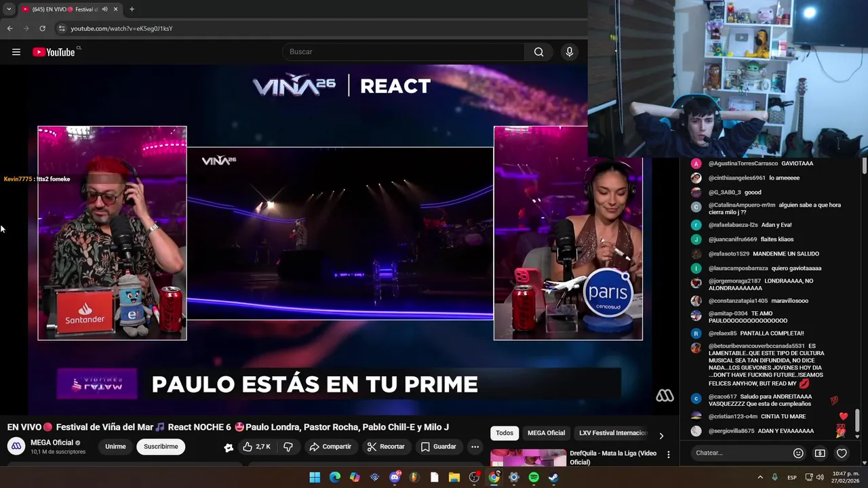868x488 pixels.
Task: Click the Suscribirme button
Action: [161, 447]
